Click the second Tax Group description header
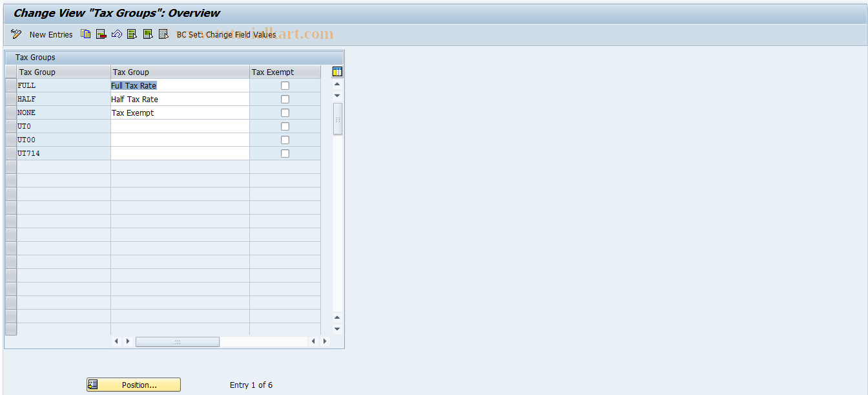Screen dimensions: 868x395 pyautogui.click(x=180, y=72)
